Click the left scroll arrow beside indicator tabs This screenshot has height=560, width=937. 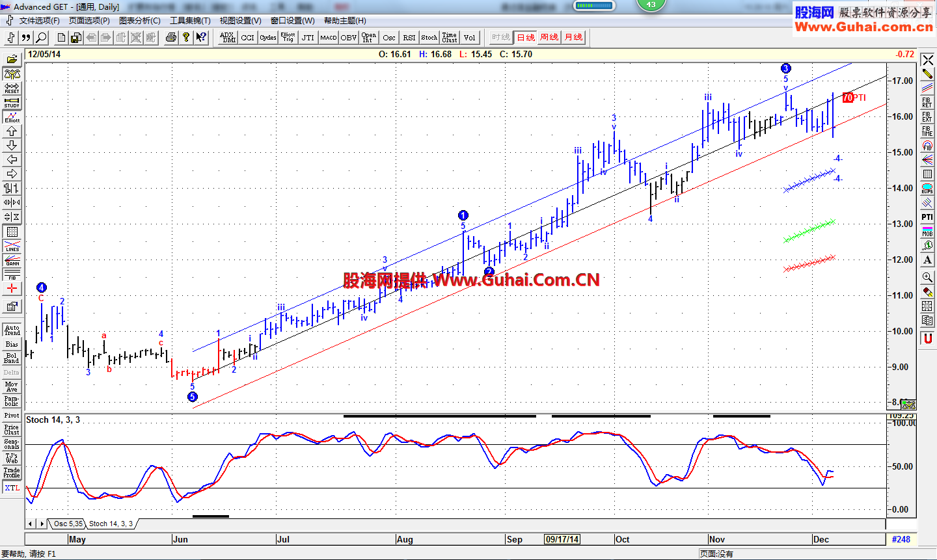(x=31, y=524)
